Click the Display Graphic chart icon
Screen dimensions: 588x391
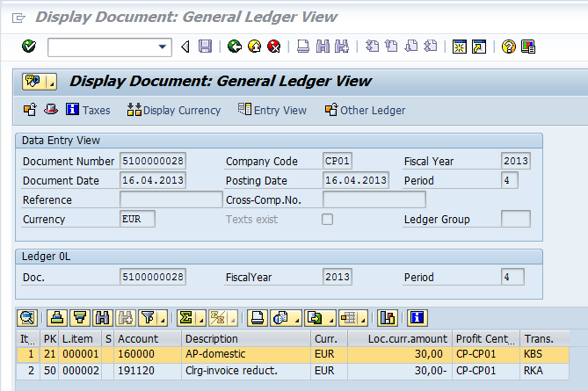[x=388, y=318]
